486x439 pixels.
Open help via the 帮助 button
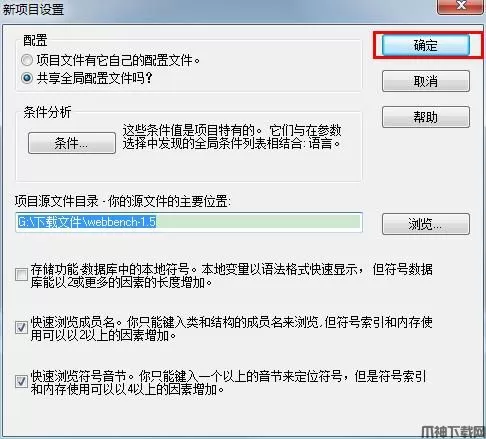click(426, 117)
